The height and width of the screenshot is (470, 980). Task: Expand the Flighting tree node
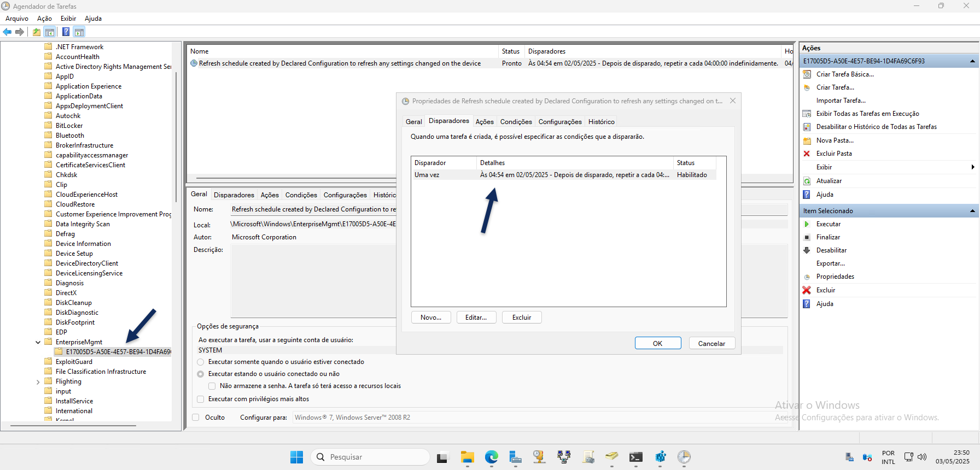pos(38,382)
